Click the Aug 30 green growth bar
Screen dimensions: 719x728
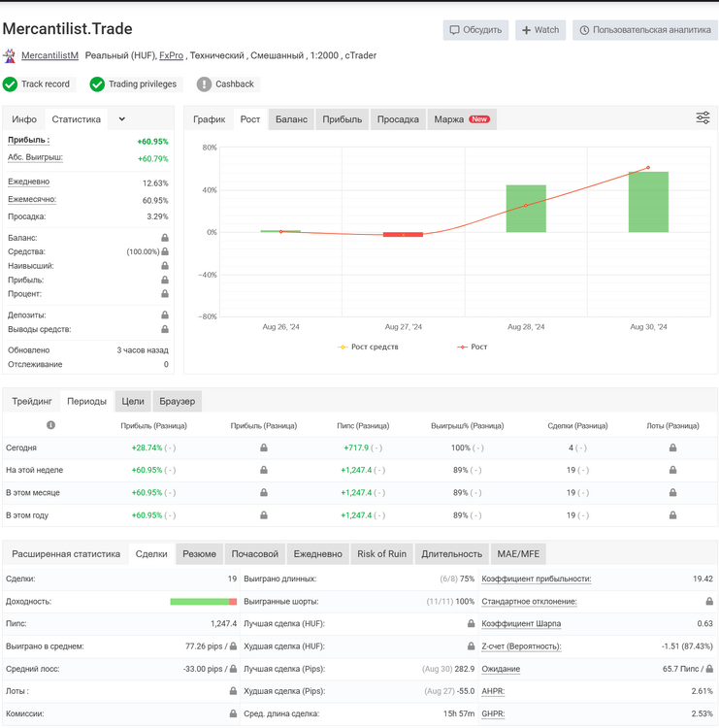tap(648, 202)
